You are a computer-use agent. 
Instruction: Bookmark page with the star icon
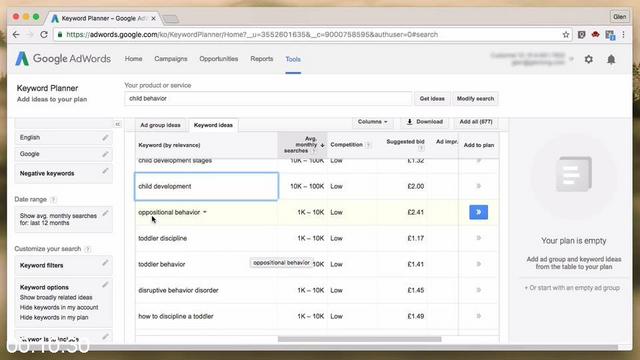(566, 35)
